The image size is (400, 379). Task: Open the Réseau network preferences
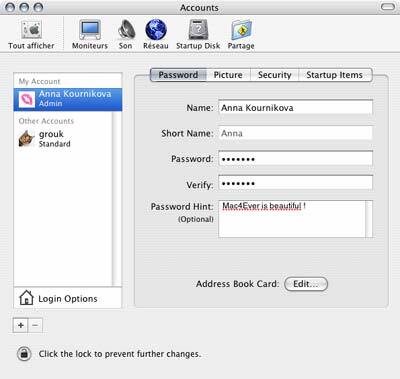[156, 34]
